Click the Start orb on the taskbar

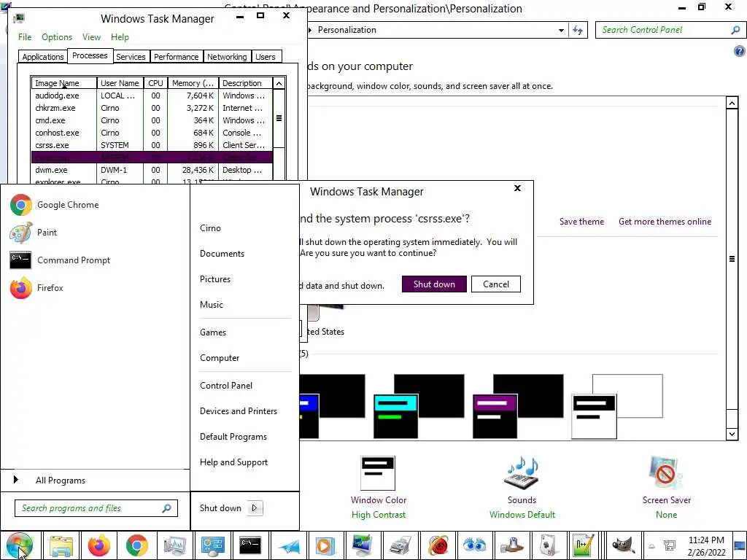20,545
